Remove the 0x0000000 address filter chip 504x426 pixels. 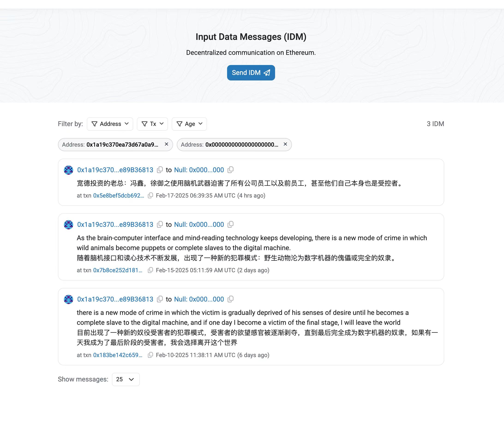pyautogui.click(x=285, y=144)
